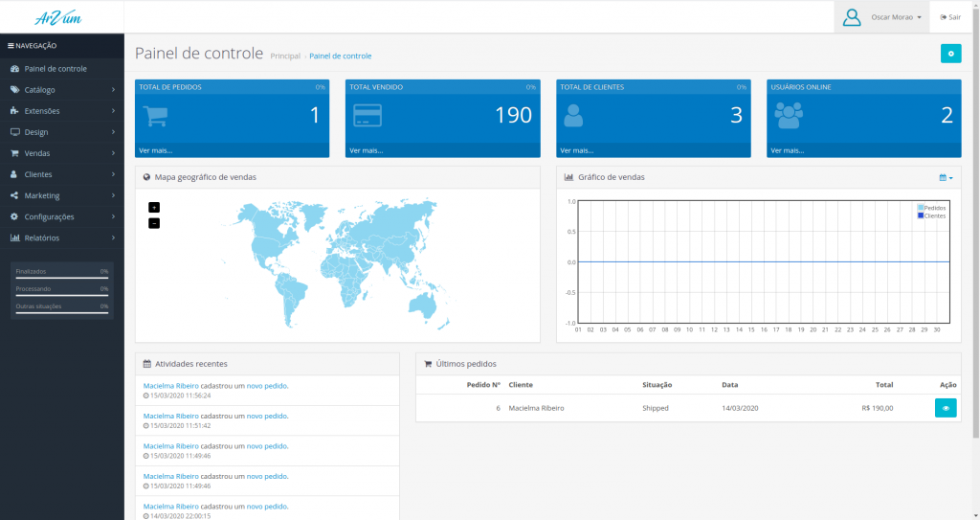Open the Catálogo menu item

(x=62, y=90)
